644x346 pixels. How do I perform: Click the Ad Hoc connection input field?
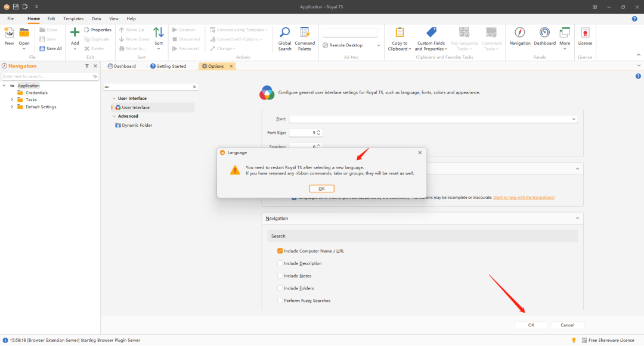coord(351,33)
